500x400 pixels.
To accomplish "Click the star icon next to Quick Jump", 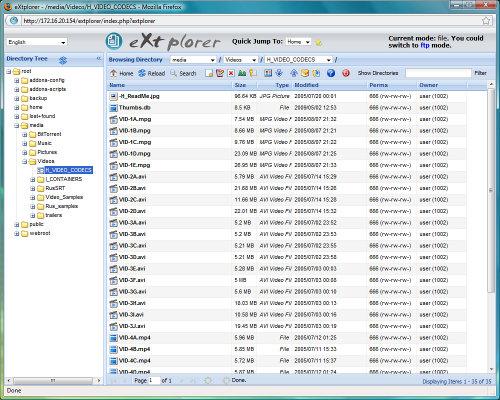I will 319,42.
